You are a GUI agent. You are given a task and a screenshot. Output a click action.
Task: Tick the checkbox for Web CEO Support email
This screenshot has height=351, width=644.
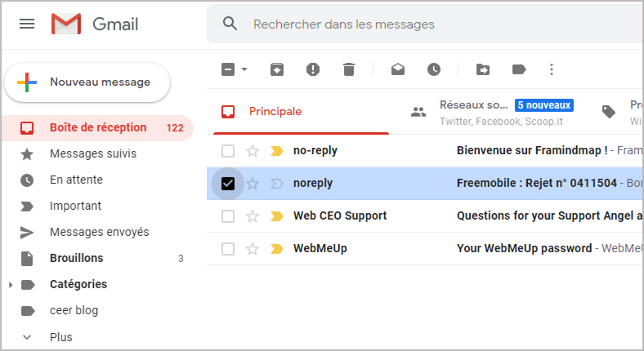click(x=228, y=216)
